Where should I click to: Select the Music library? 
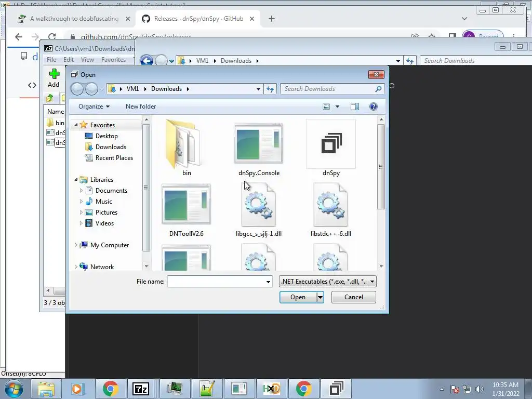[103, 202]
